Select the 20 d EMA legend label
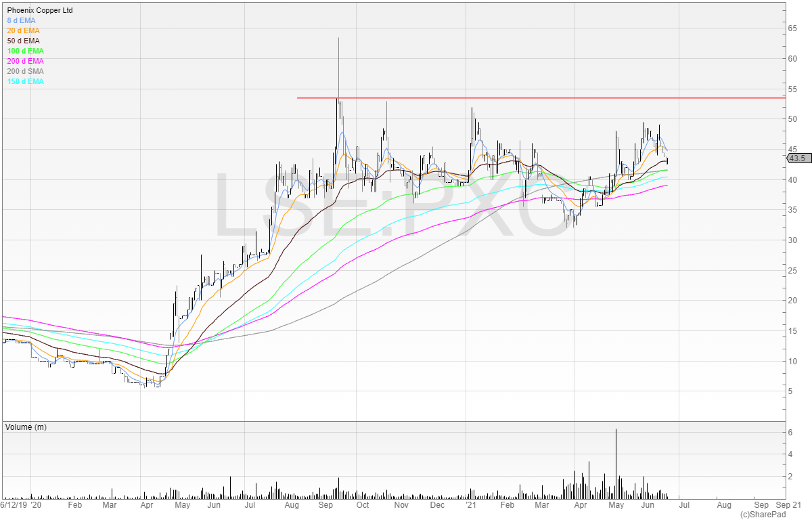The height and width of the screenshot is (520, 812). pyautogui.click(x=23, y=31)
